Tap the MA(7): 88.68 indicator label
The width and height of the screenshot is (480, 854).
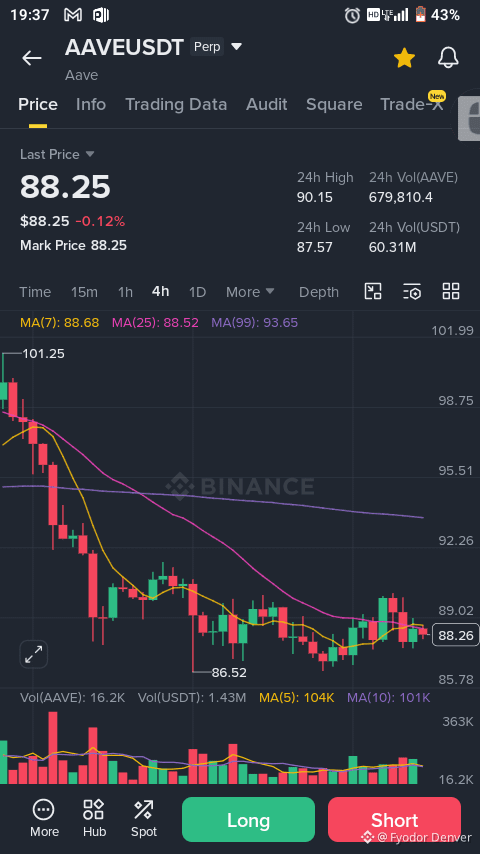[x=59, y=323]
